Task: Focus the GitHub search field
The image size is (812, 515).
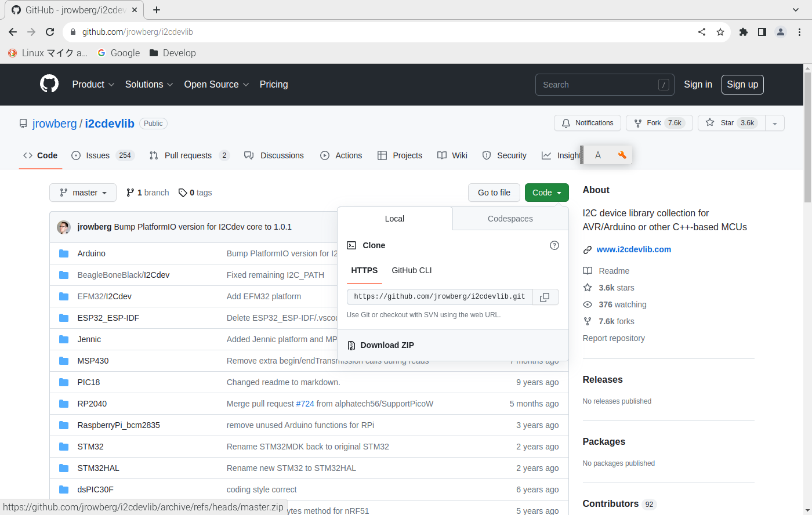Action: click(597, 85)
